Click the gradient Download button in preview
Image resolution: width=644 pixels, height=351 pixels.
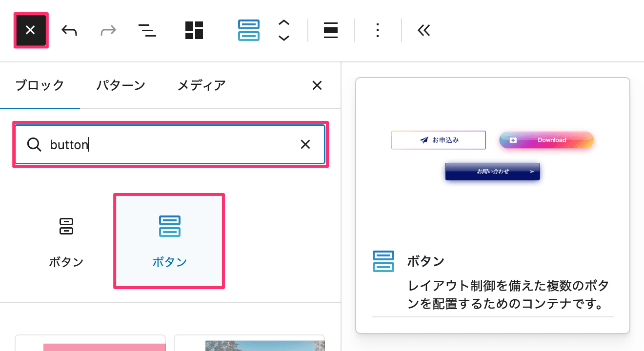point(546,140)
